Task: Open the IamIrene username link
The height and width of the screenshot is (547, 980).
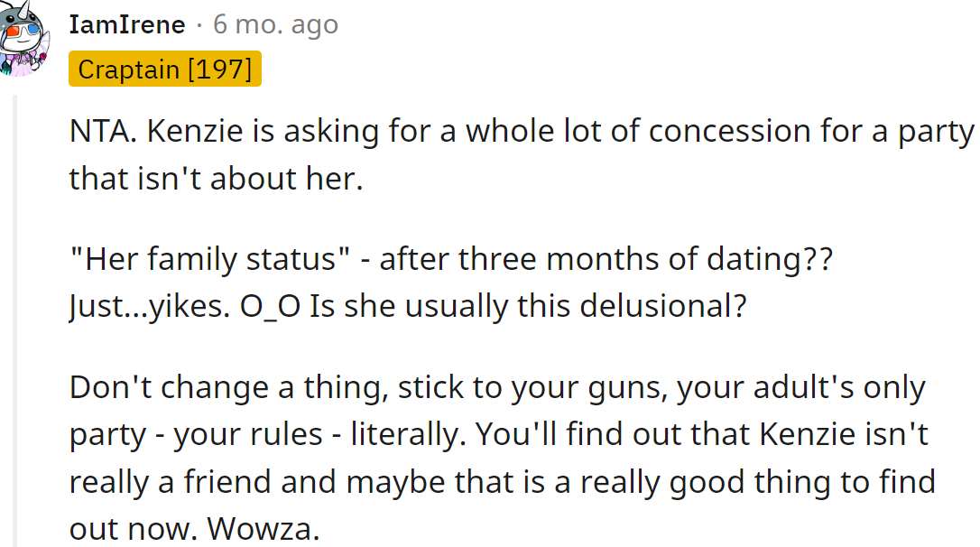Action: pos(127,24)
